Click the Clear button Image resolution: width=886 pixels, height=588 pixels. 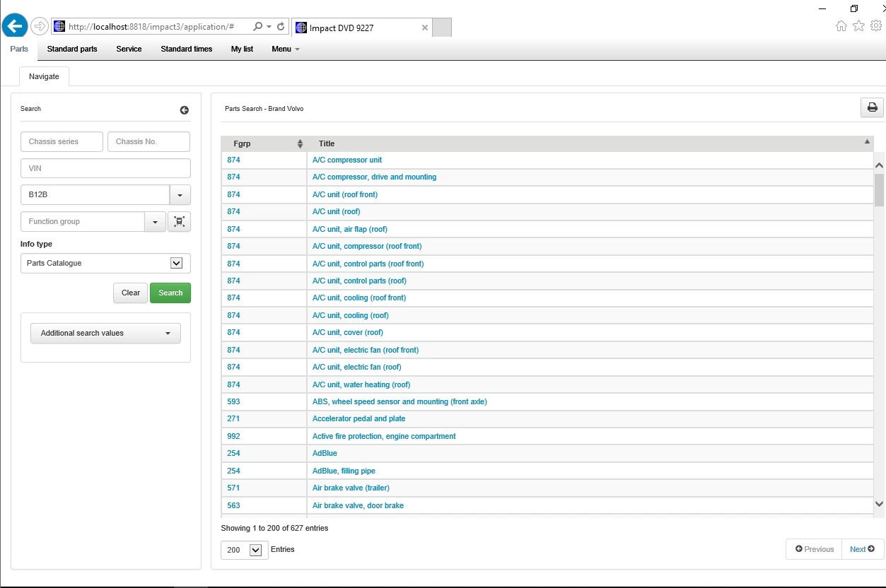click(131, 293)
